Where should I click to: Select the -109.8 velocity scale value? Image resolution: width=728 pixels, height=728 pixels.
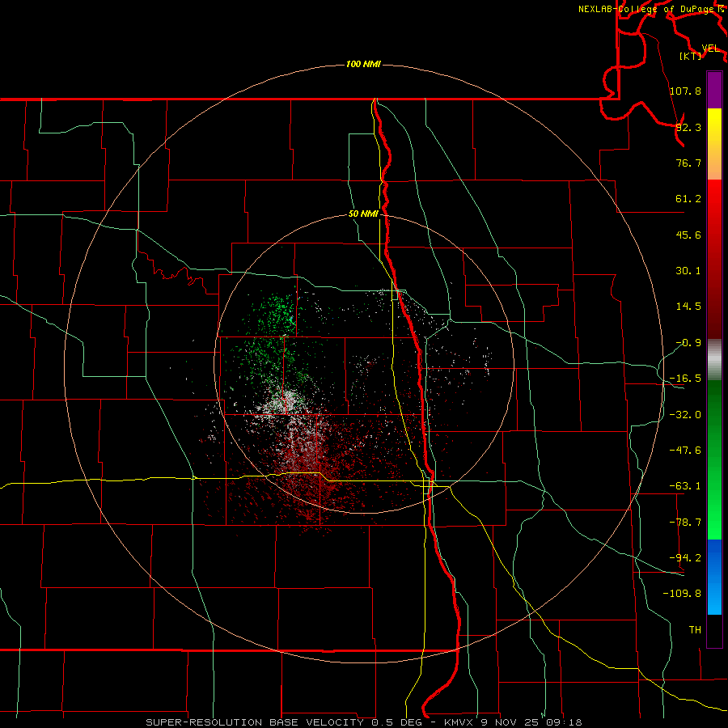(682, 594)
